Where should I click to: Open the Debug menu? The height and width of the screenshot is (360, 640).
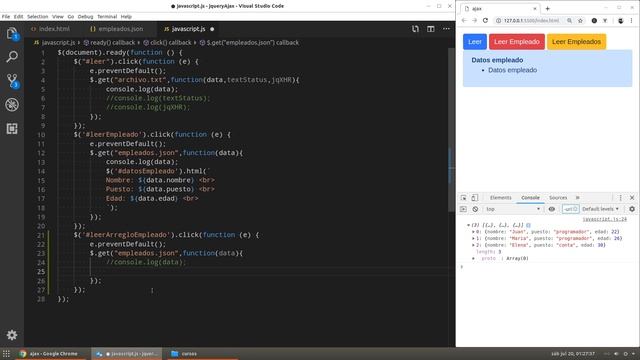point(85,17)
